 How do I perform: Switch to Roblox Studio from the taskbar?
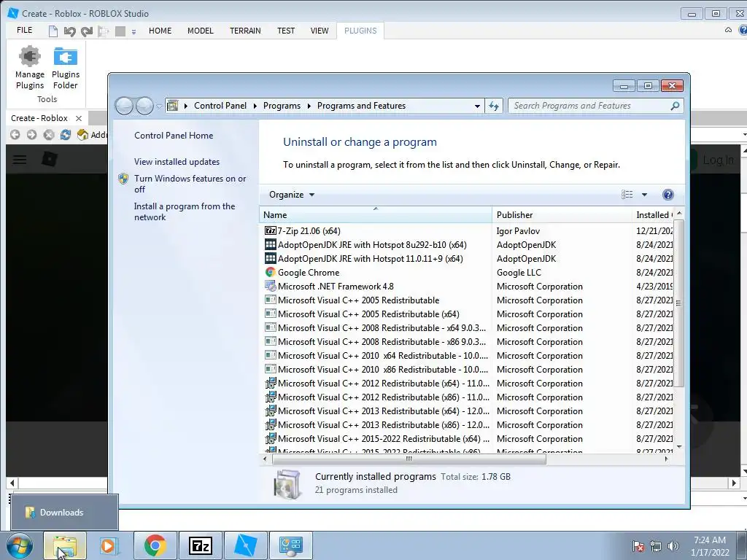point(246,545)
